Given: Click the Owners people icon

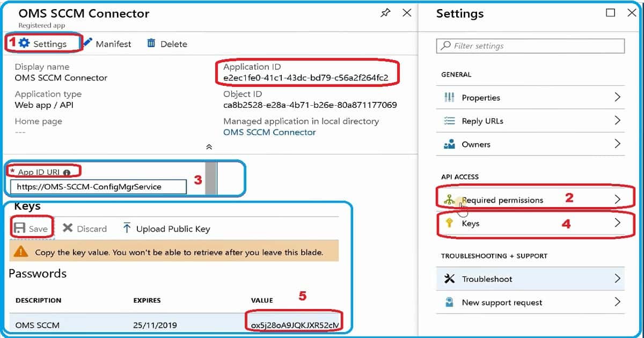Looking at the screenshot, I should coord(449,144).
